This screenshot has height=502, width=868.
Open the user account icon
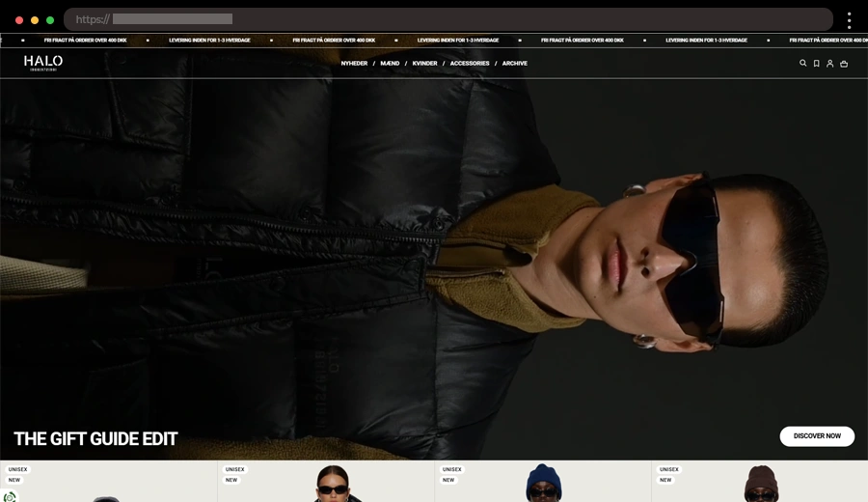pos(829,64)
